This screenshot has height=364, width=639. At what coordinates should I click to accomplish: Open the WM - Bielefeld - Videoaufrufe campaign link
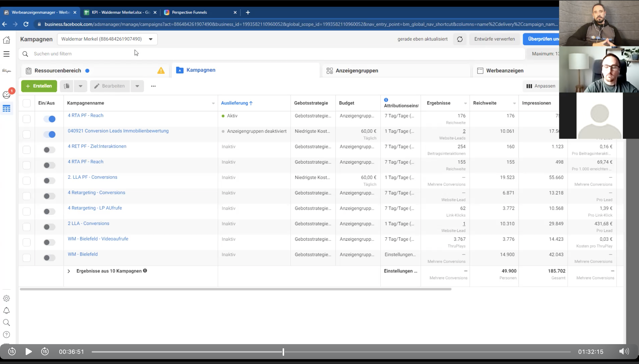(x=98, y=239)
